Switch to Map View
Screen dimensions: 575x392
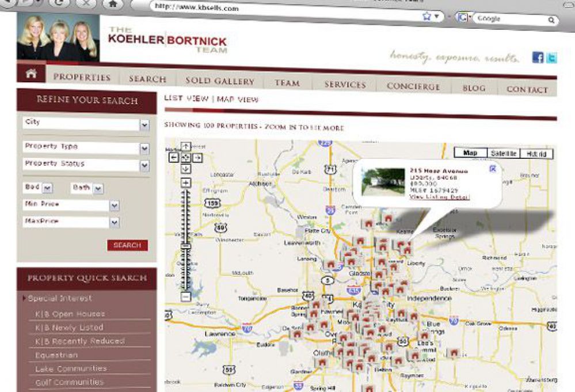(x=238, y=99)
